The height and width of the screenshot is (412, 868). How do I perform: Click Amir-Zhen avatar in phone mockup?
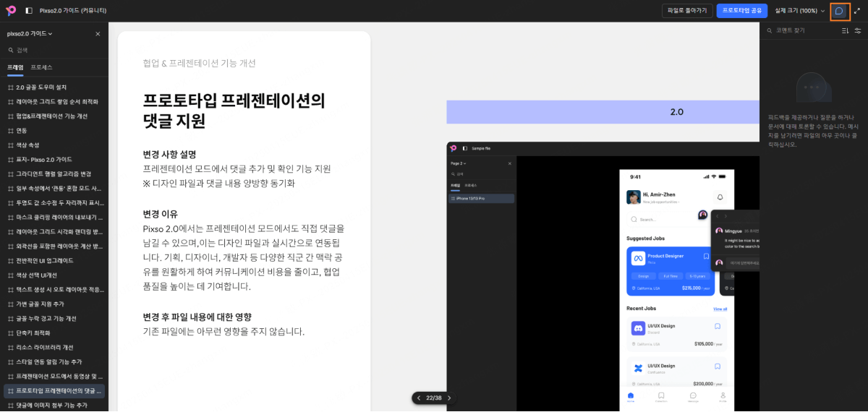click(634, 197)
